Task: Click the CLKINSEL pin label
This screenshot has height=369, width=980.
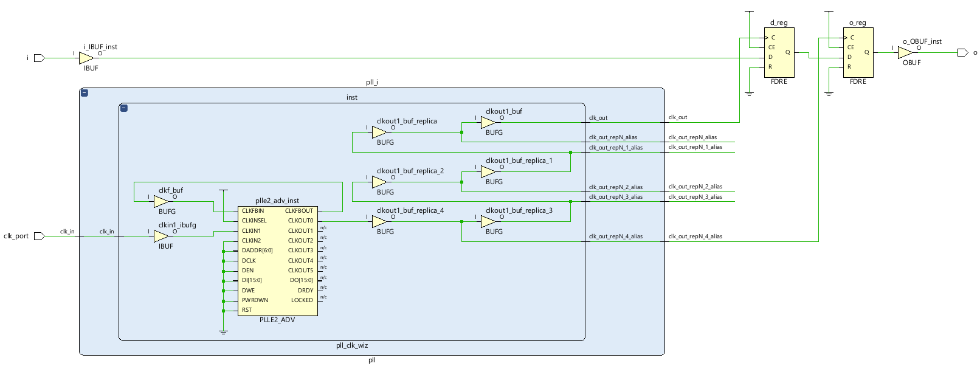Action: pos(254,221)
